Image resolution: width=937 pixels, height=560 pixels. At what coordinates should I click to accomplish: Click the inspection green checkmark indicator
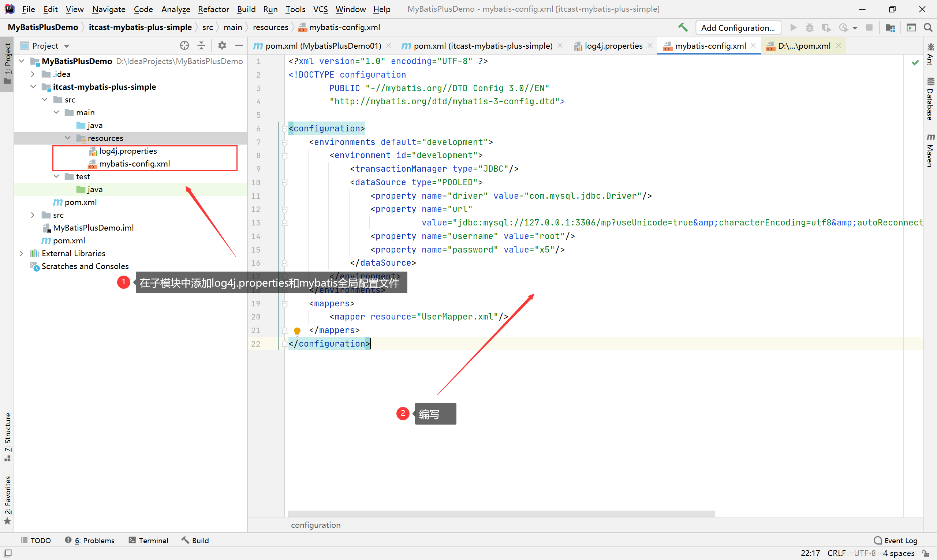(x=915, y=62)
